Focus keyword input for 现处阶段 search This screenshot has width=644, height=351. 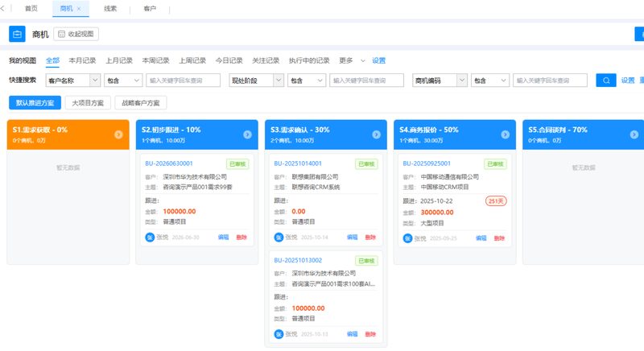(x=367, y=81)
